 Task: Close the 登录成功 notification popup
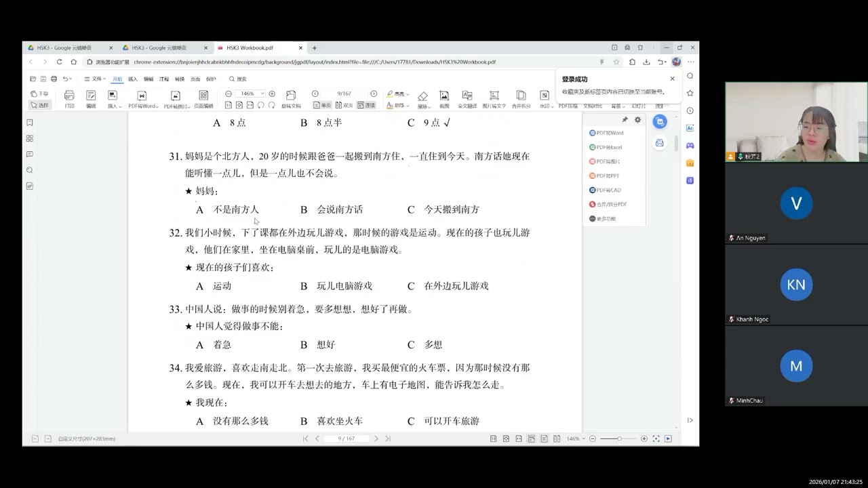pyautogui.click(x=673, y=79)
